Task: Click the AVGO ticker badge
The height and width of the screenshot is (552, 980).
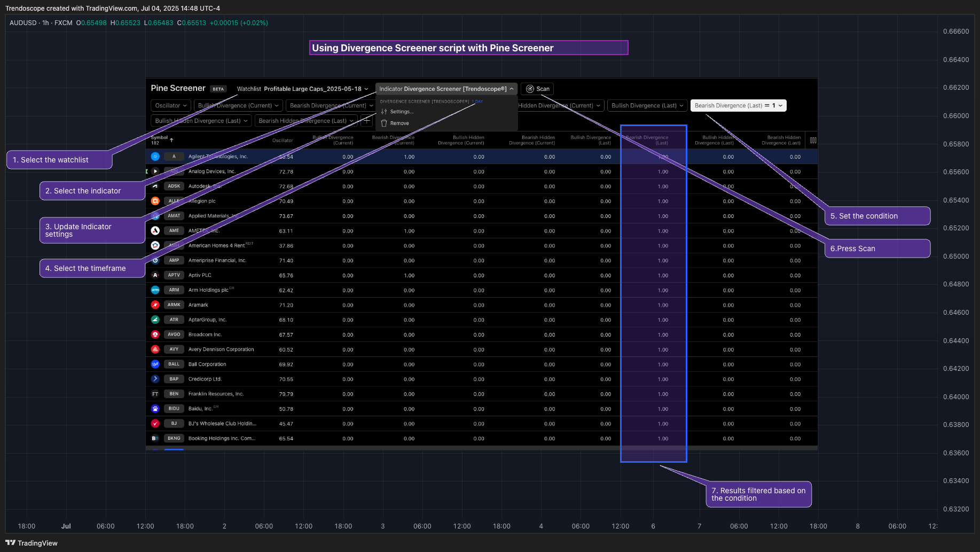Action: [x=174, y=335]
